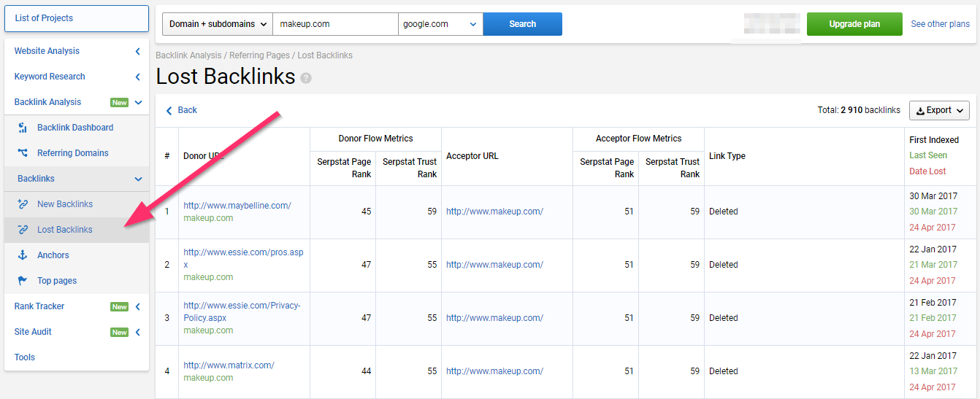
Task: Click List of Projects button
Action: (x=77, y=18)
